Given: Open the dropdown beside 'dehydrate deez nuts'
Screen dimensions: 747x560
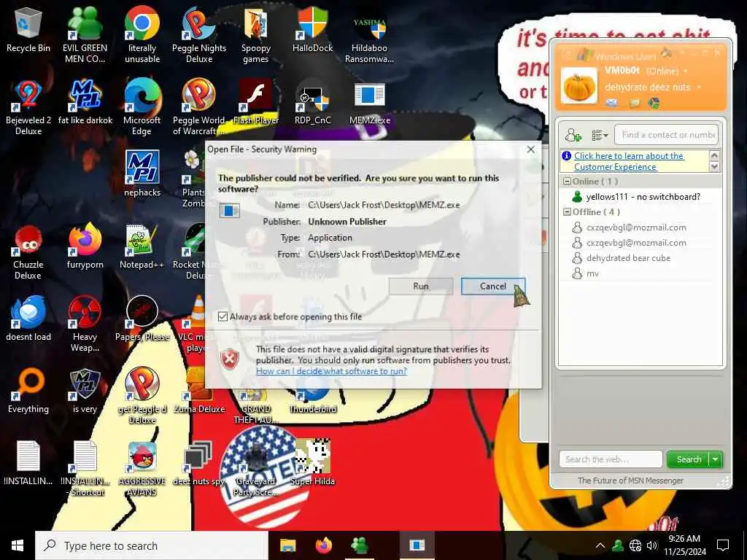Looking at the screenshot, I should pos(699,87).
